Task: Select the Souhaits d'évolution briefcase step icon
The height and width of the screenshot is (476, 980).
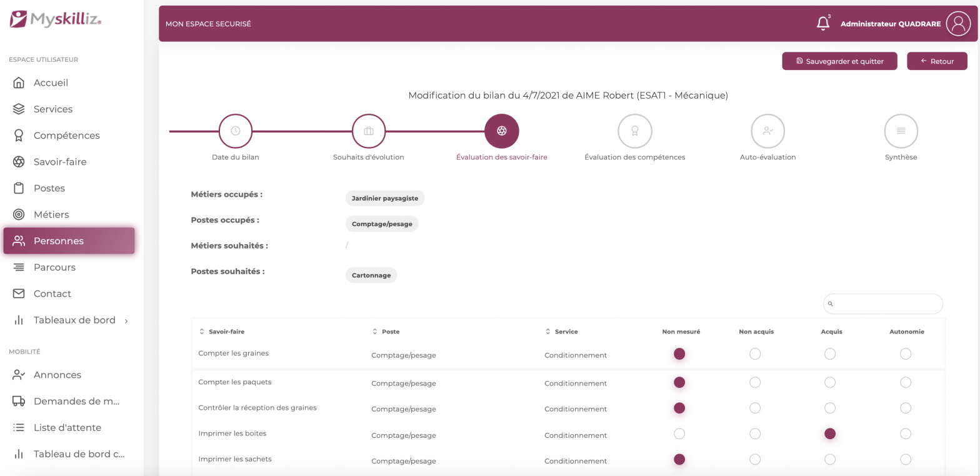Action: coord(368,131)
